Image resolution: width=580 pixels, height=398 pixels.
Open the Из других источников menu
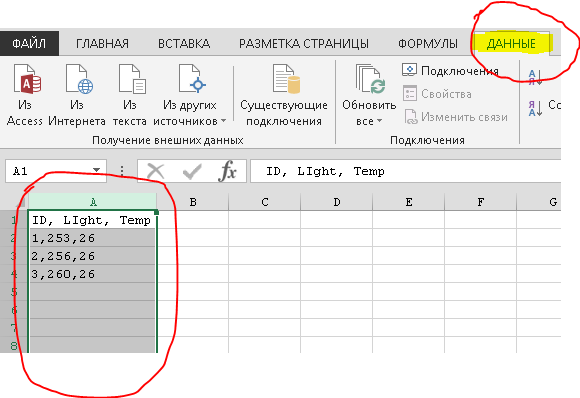pyautogui.click(x=189, y=95)
